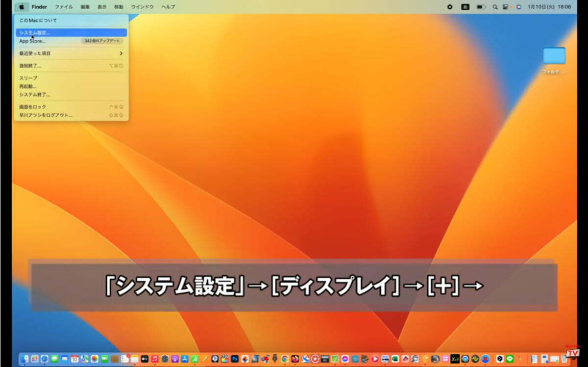Viewport: 588px width, 367px height.
Task: Open the Maps app in Dock
Action: pos(84,359)
